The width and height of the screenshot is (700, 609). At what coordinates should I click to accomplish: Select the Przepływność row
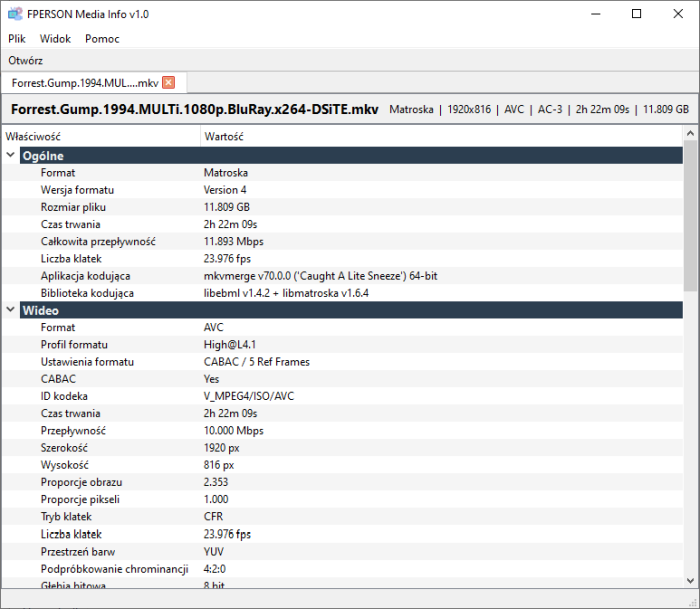(343, 430)
